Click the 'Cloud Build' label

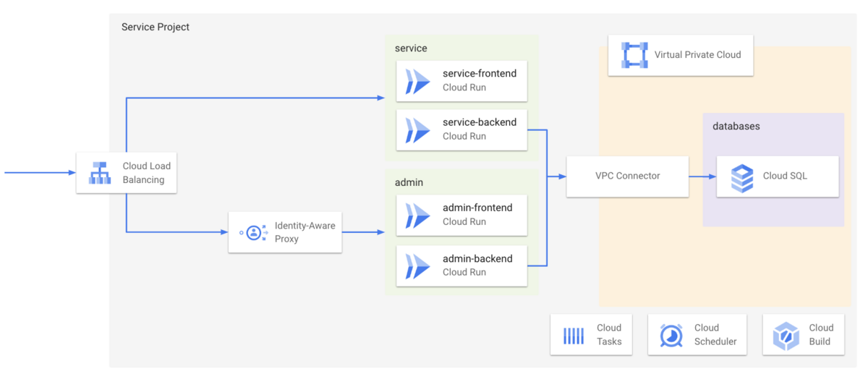tap(821, 335)
